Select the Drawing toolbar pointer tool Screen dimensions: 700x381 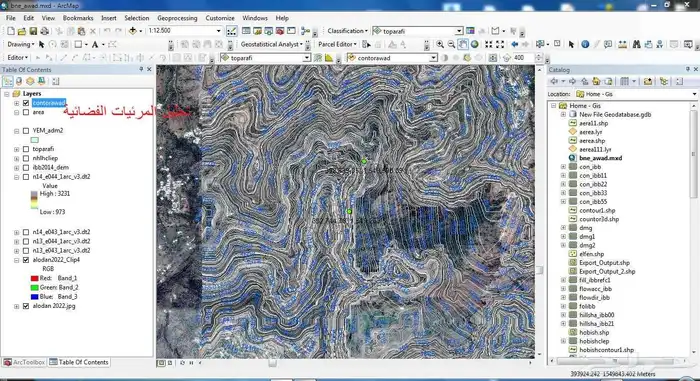tap(42, 44)
